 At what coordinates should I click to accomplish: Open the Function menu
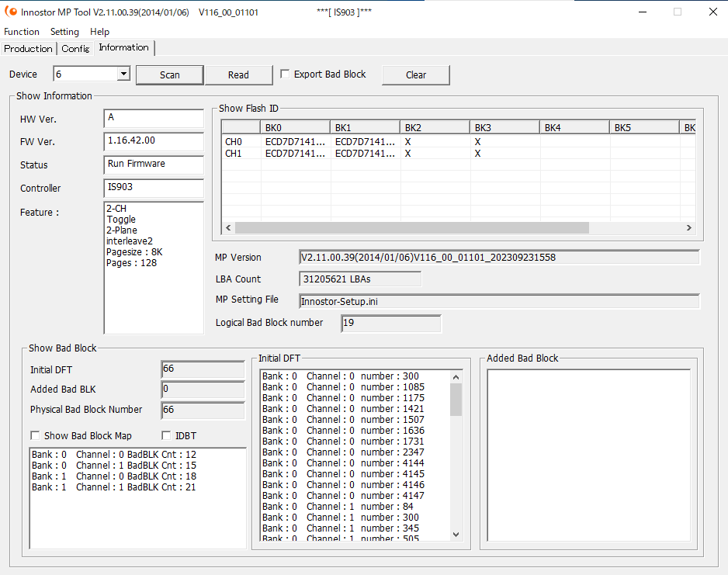tap(22, 32)
